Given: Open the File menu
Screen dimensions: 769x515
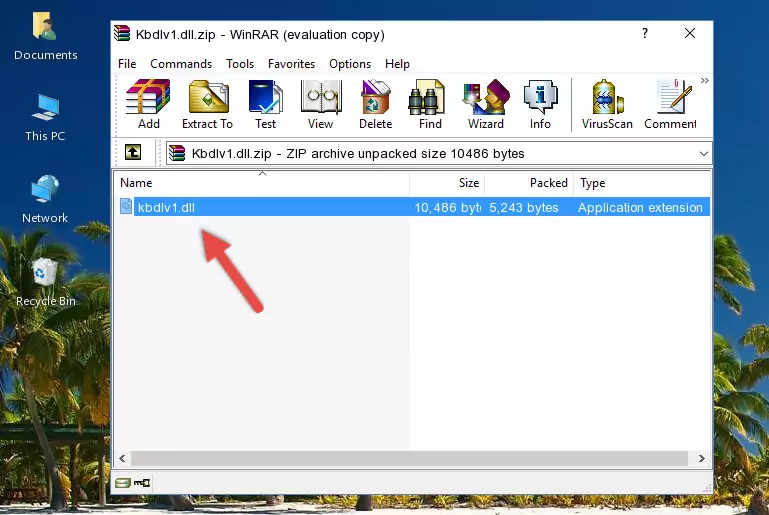Looking at the screenshot, I should [127, 64].
